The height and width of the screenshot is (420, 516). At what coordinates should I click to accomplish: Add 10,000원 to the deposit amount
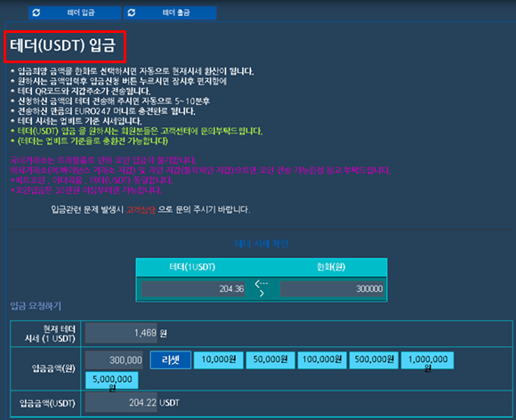219,360
